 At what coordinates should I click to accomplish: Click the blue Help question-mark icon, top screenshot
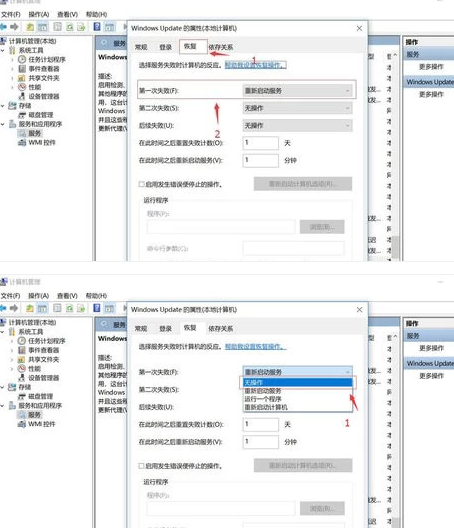tap(97, 27)
